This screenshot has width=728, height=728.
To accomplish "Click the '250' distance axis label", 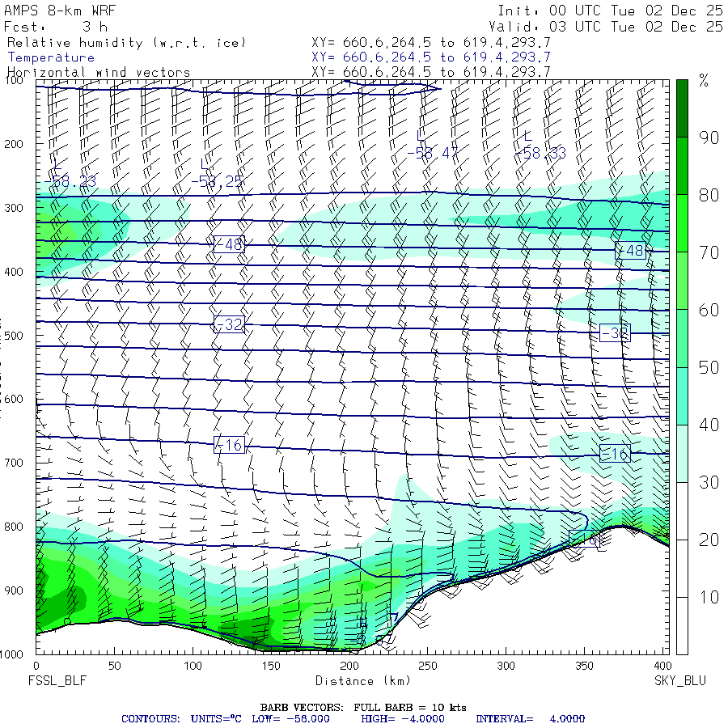I will click(428, 667).
